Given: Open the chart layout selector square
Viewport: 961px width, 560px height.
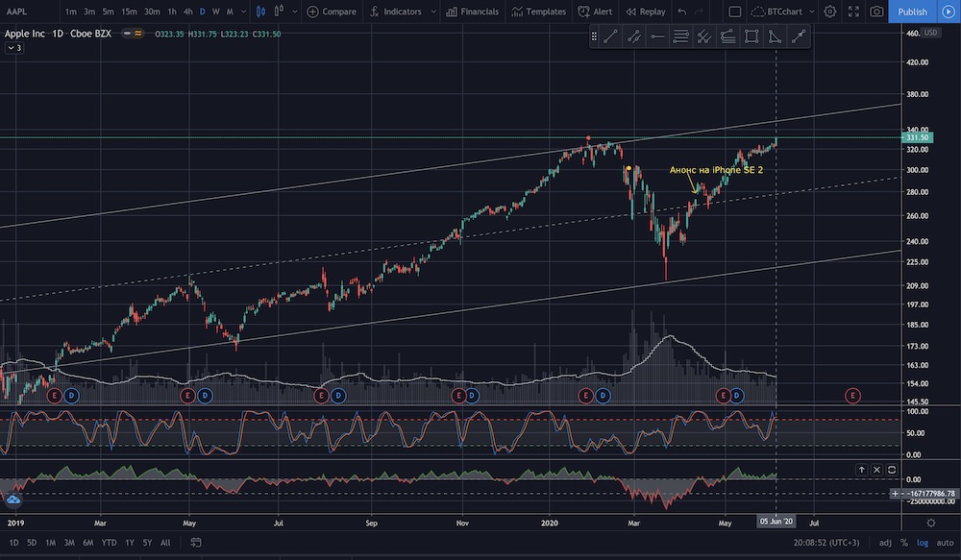Looking at the screenshot, I should 735,11.
